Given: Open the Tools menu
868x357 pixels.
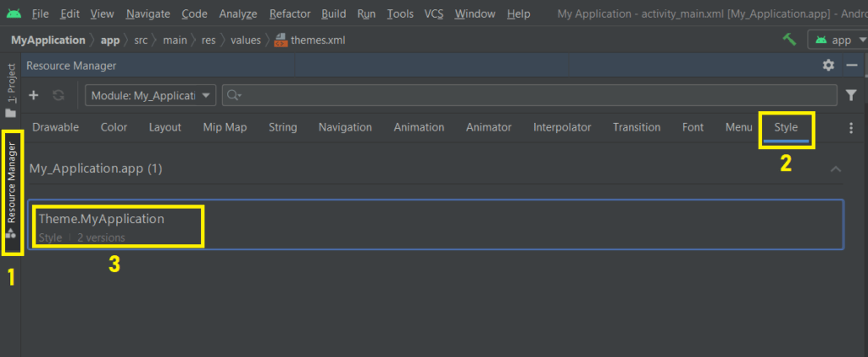Looking at the screenshot, I should tap(400, 14).
